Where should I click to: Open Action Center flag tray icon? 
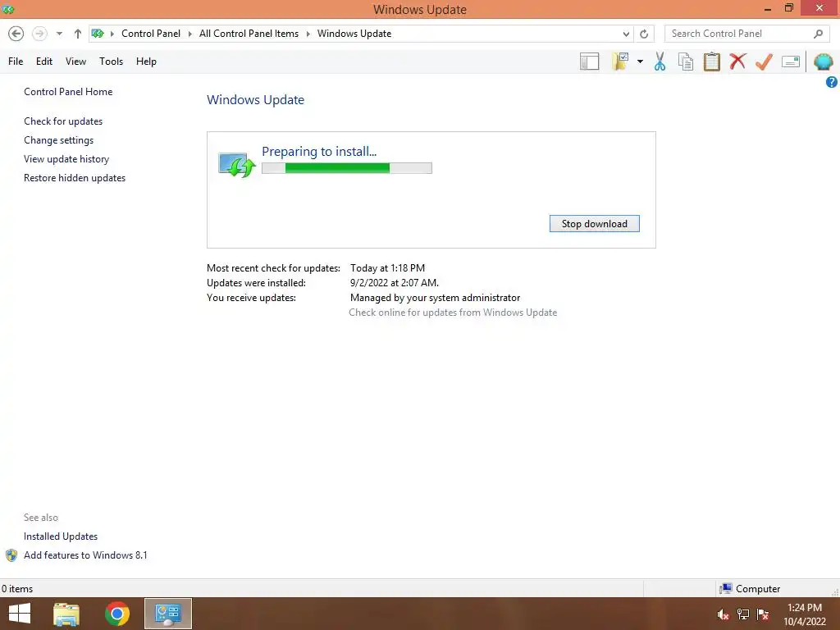pos(763,614)
